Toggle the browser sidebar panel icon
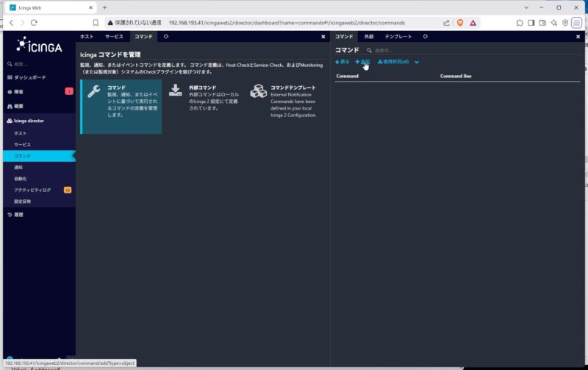This screenshot has height=370, width=588. coord(531,23)
